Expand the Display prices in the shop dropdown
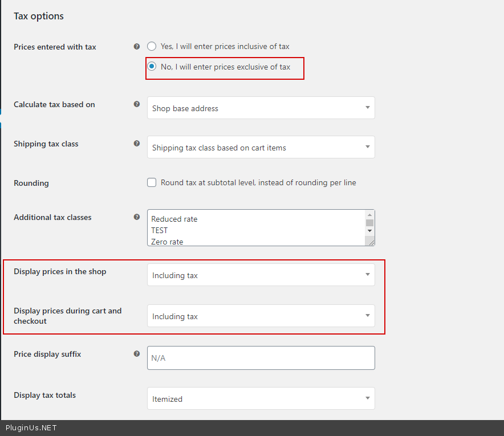The height and width of the screenshot is (436, 504). tap(261, 275)
